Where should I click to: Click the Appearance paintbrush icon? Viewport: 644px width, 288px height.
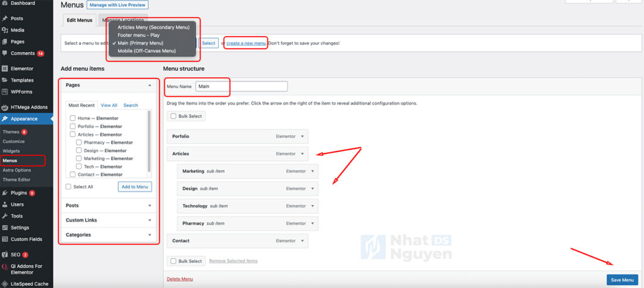click(x=5, y=119)
